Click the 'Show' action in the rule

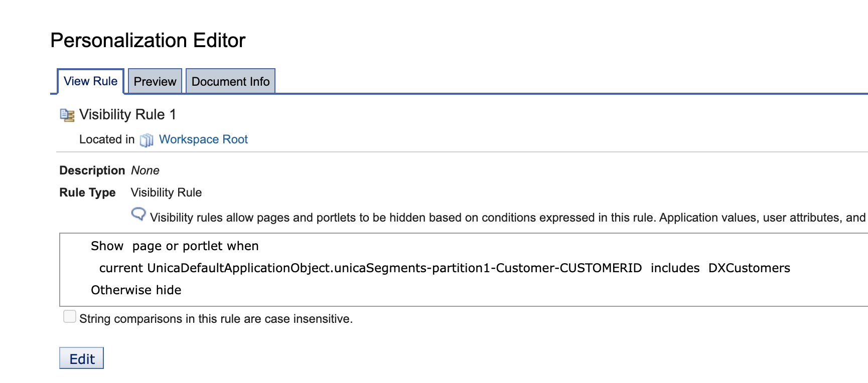coord(107,246)
